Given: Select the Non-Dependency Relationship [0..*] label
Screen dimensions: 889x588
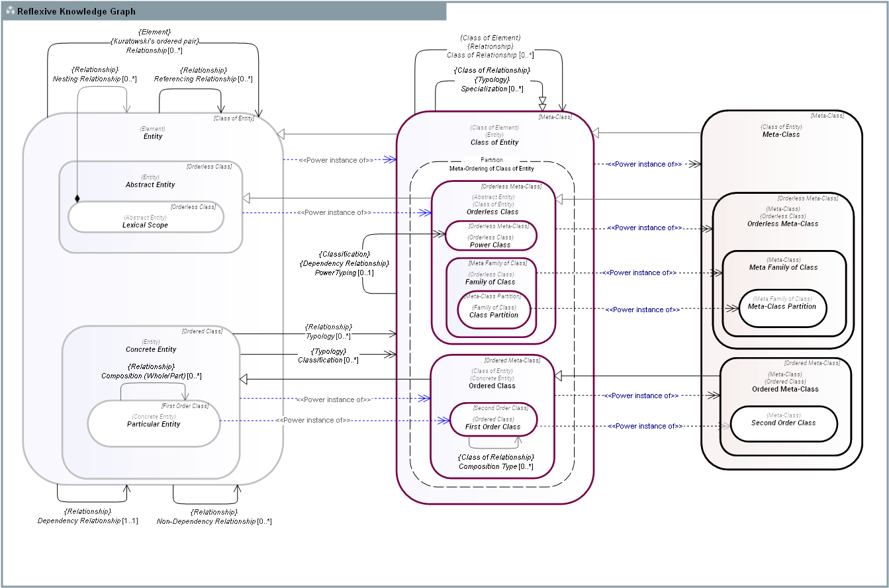Looking at the screenshot, I should [214, 521].
